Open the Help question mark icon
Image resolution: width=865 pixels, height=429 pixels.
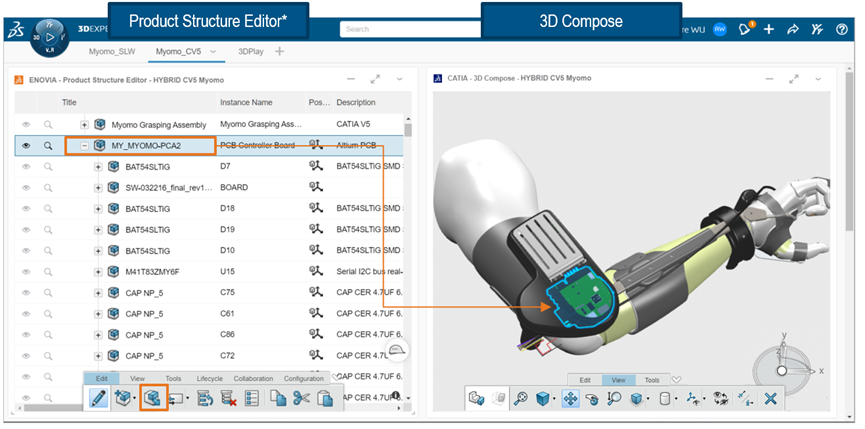(841, 29)
